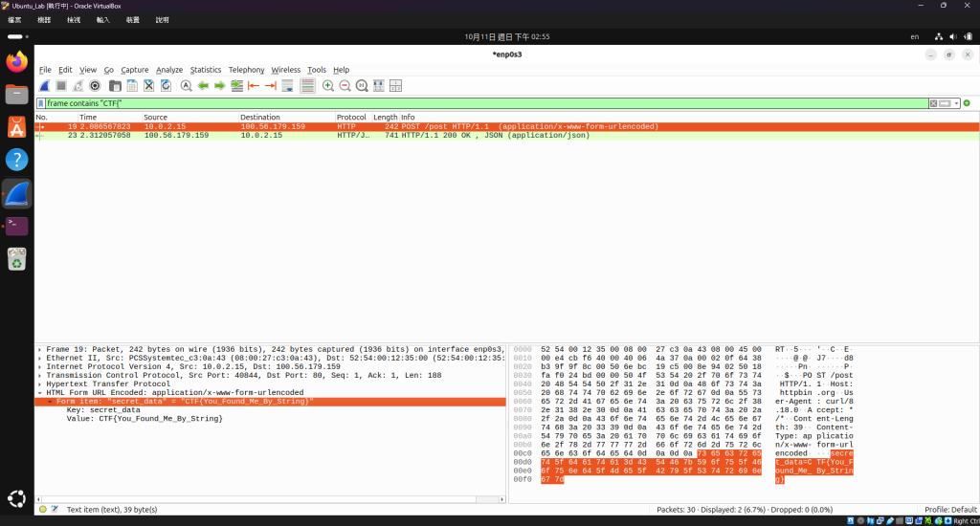This screenshot has height=526, width=980.
Task: Open capture options
Action: [x=95, y=86]
